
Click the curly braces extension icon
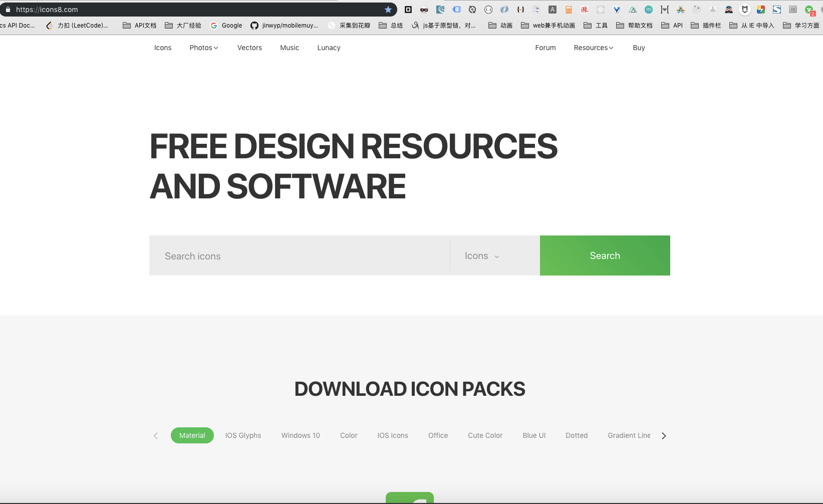(x=520, y=10)
